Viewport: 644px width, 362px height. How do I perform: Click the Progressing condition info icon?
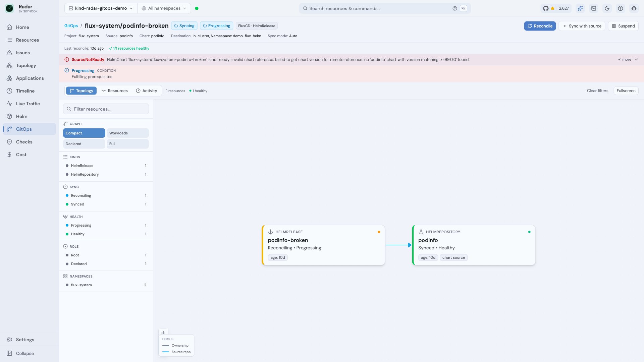(67, 70)
